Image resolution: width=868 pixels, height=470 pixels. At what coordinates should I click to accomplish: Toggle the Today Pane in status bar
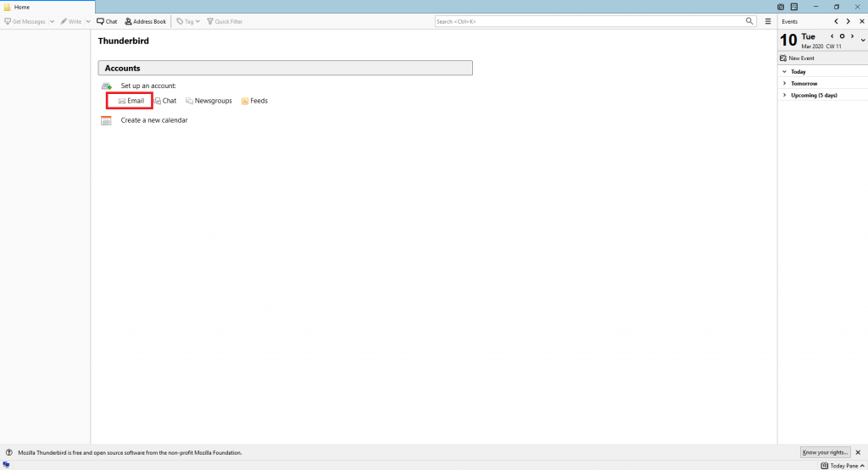click(840, 466)
